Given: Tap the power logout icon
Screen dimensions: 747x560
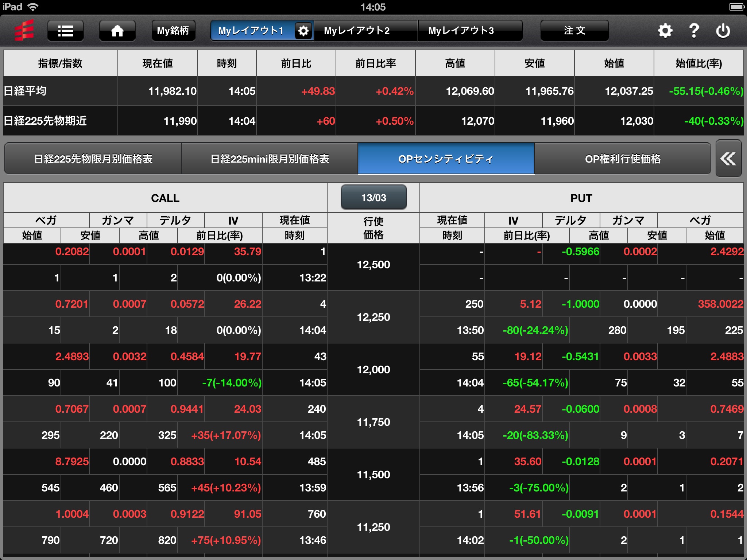Looking at the screenshot, I should coord(723,31).
